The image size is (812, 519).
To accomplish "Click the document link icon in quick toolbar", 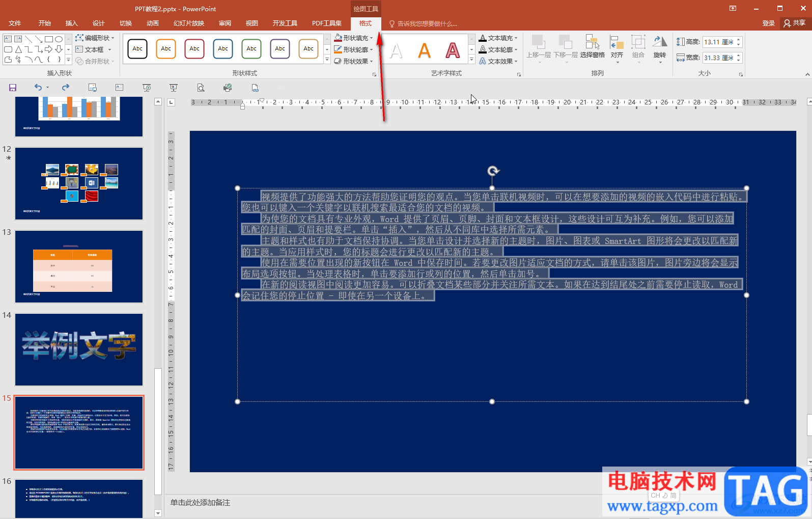I will click(x=255, y=88).
